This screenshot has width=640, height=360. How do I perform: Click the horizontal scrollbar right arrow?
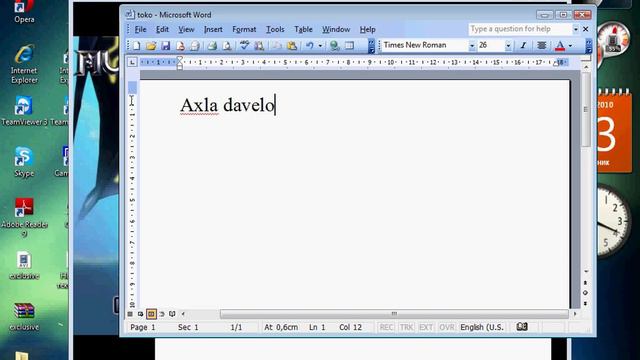click(575, 314)
